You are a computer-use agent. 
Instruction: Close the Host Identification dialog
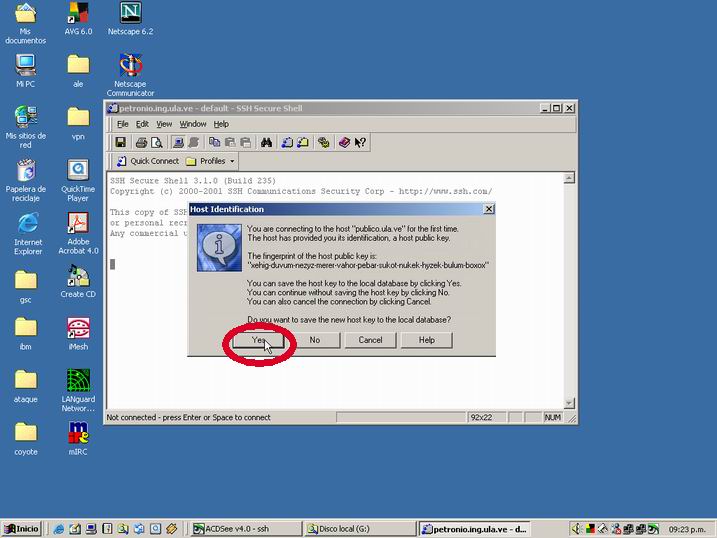click(489, 209)
